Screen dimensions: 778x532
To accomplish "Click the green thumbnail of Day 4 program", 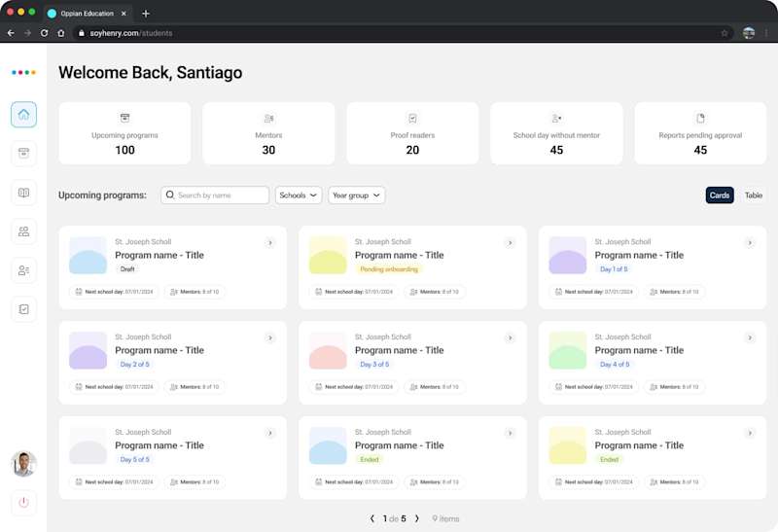I will click(x=568, y=351).
